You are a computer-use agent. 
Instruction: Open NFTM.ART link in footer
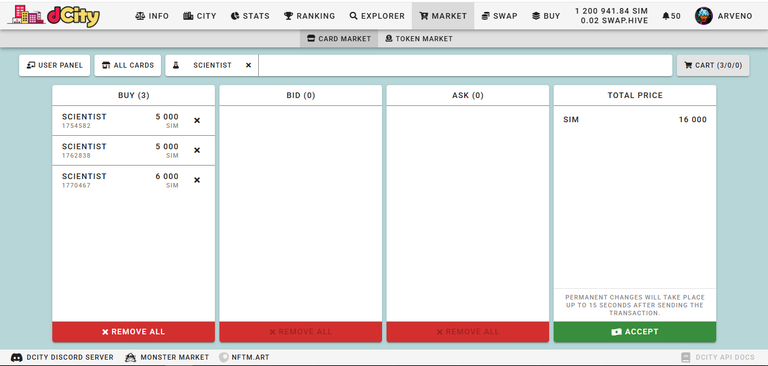(244, 357)
